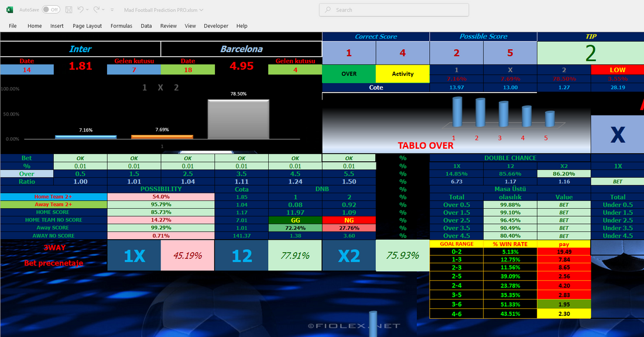Screen dimensions: 644x337
Task: Switch to the Home tab
Action: tap(35, 26)
